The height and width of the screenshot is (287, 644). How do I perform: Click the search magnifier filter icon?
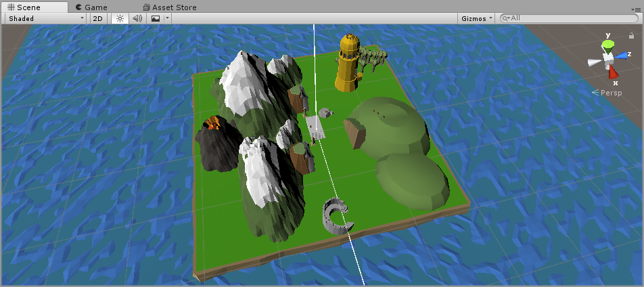tap(506, 18)
